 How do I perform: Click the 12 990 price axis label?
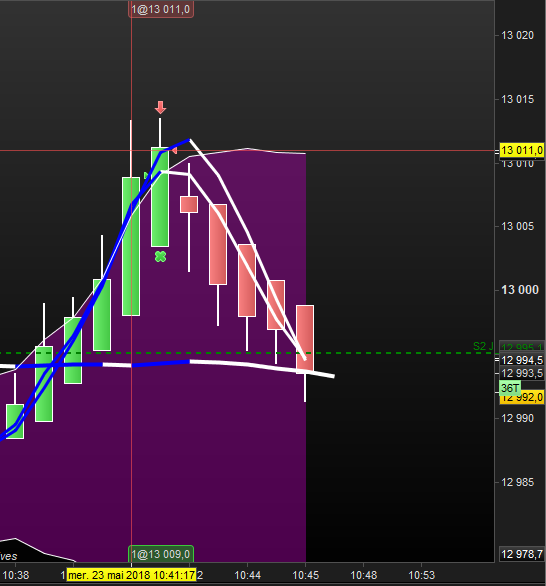click(518, 418)
